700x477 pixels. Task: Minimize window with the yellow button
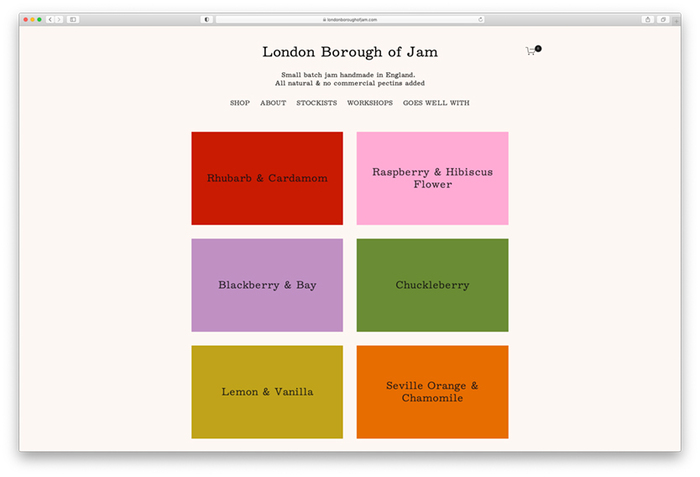point(33,20)
